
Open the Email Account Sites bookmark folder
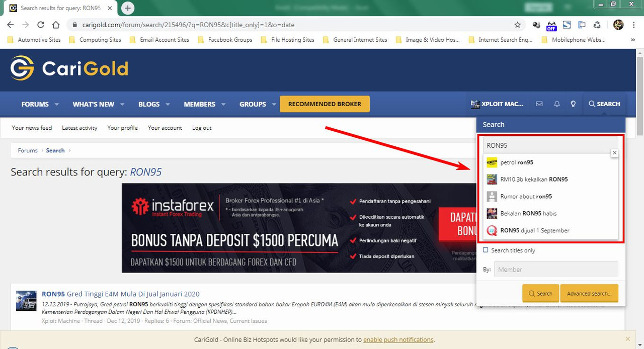point(159,40)
